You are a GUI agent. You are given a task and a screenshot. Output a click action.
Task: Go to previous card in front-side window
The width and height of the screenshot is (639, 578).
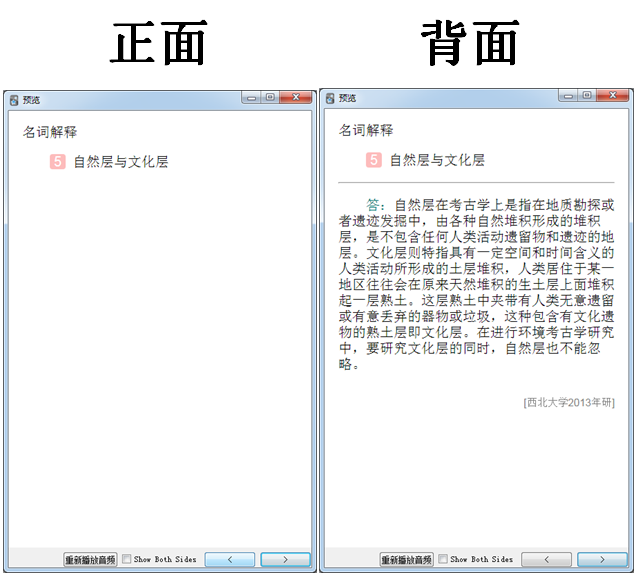(230, 560)
